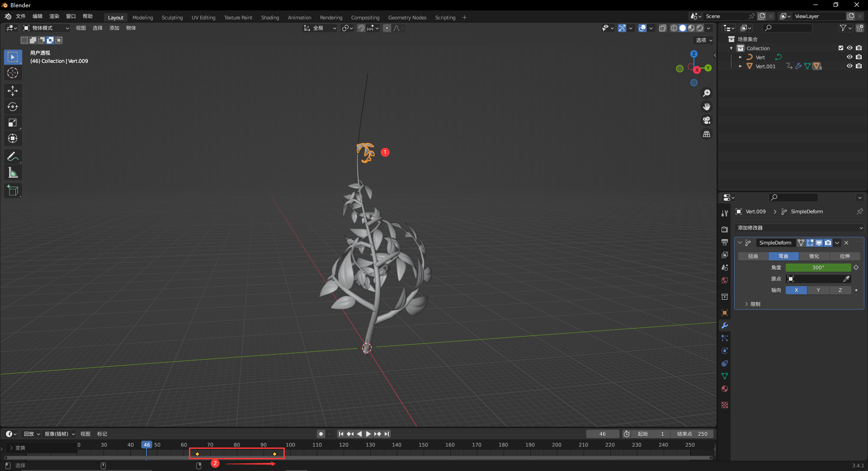This screenshot has width=868, height=471.
Task: Open global transform orientation dropdown
Action: [320, 28]
